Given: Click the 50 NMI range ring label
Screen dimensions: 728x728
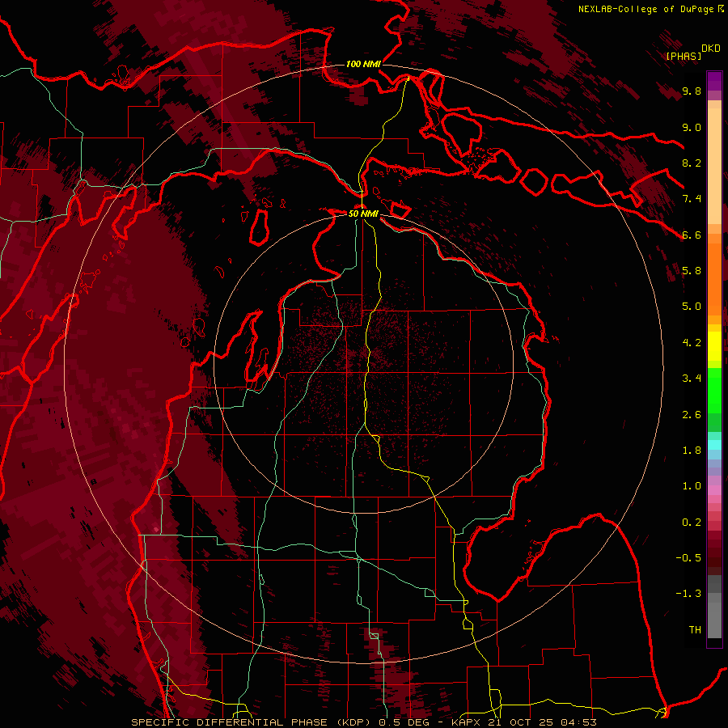Looking at the screenshot, I should coord(363,214).
